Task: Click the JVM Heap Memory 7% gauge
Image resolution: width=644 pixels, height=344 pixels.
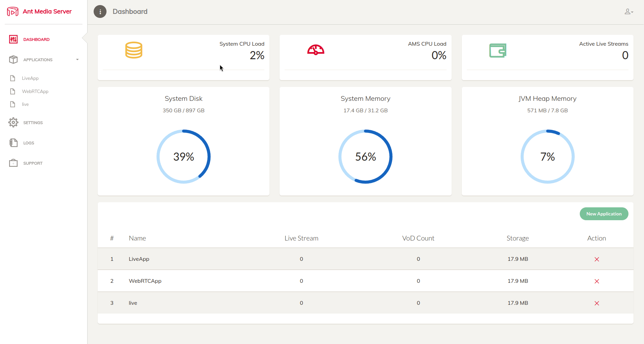Action: tap(547, 157)
